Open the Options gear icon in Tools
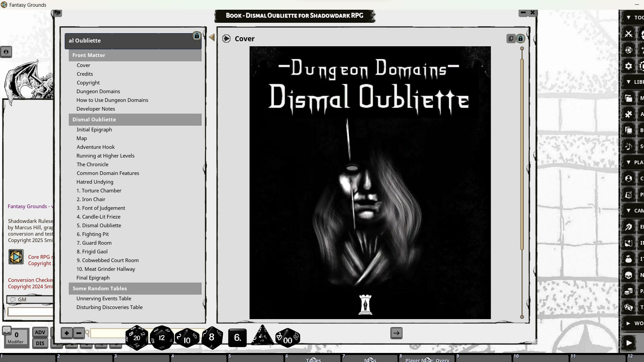This screenshot has height=362, width=644. pos(628,66)
